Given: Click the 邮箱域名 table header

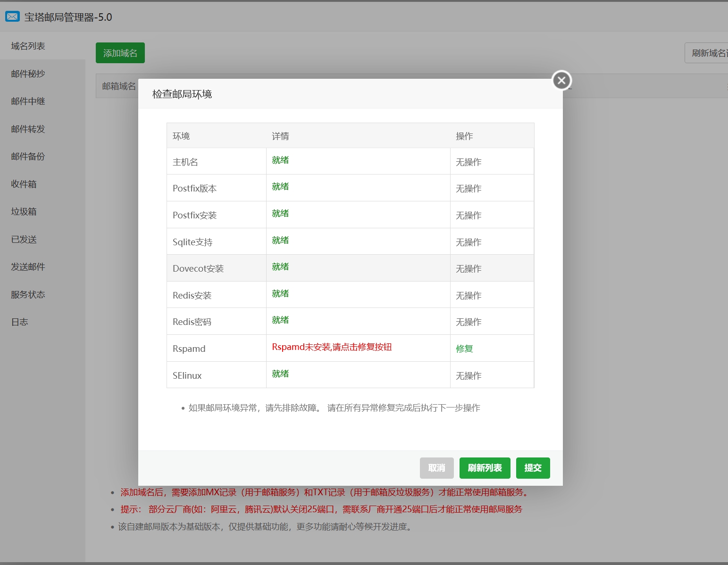Looking at the screenshot, I should pos(119,86).
